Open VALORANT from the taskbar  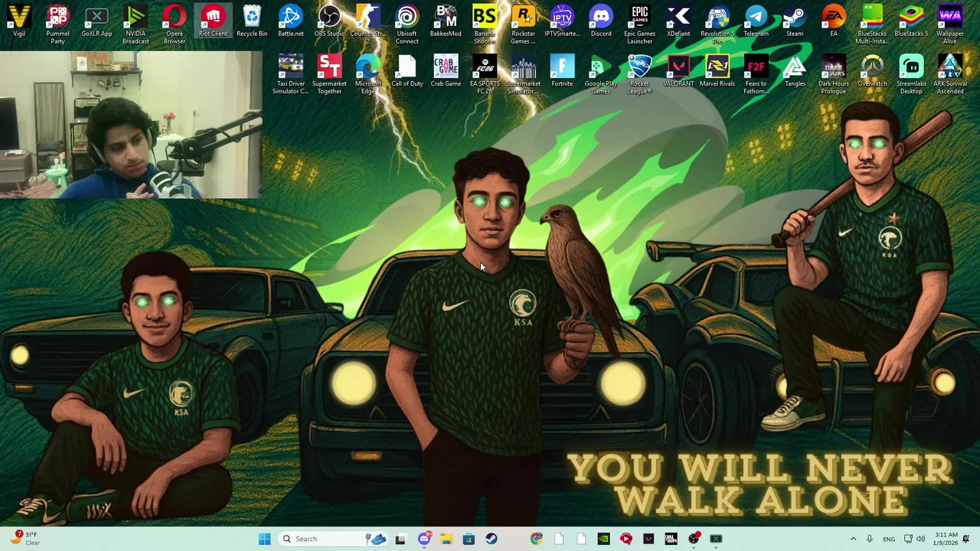[x=648, y=539]
